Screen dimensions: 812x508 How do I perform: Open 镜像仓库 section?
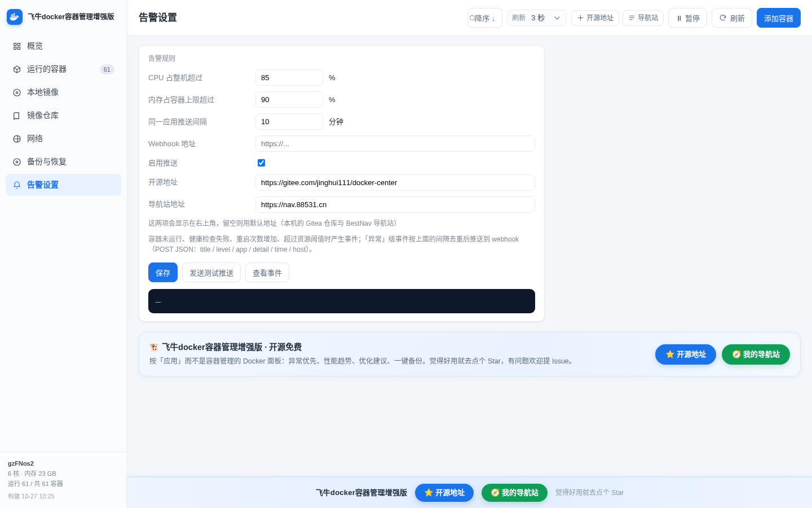63,116
